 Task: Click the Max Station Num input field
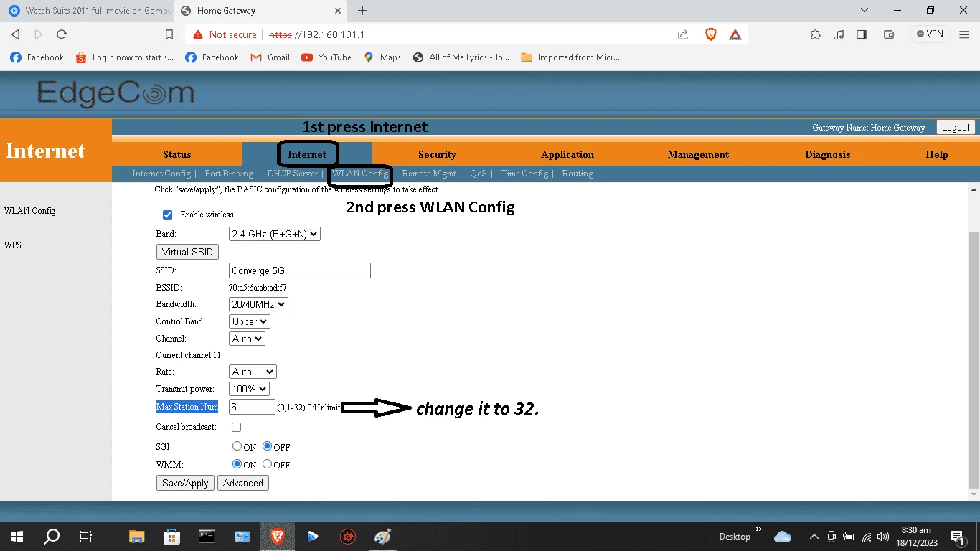click(252, 407)
